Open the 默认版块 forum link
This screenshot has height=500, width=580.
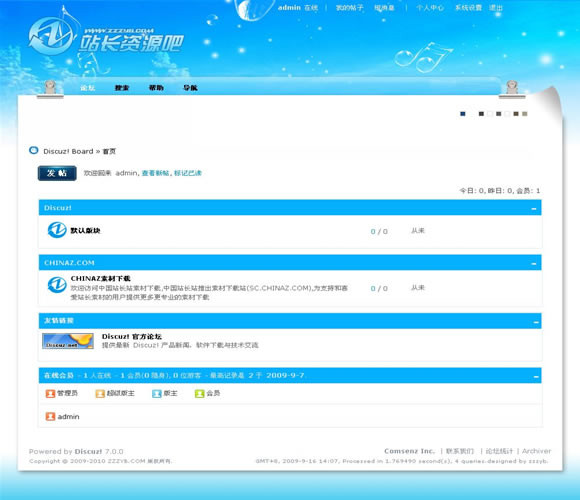[85, 230]
